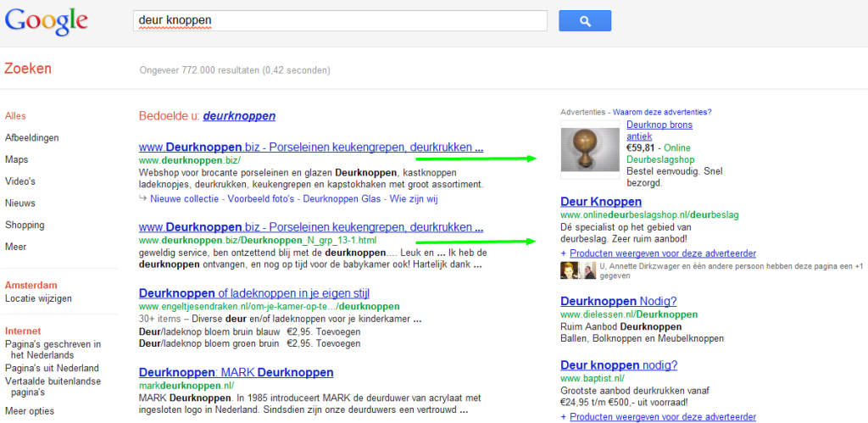Click the www.deurknoppen.biz/ green URL

click(190, 160)
